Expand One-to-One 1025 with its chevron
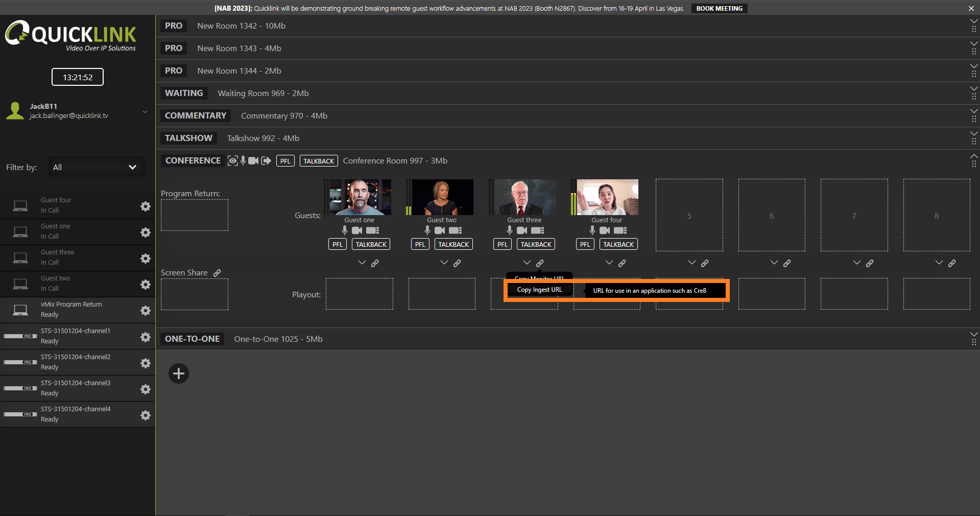Image resolution: width=980 pixels, height=516 pixels. (974, 334)
